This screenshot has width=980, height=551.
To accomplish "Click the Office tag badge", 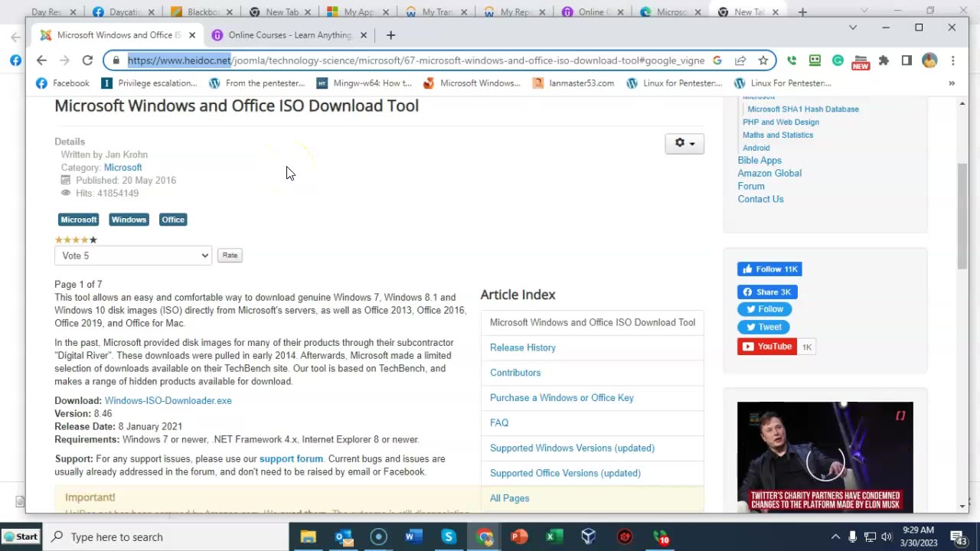I will pyautogui.click(x=173, y=220).
